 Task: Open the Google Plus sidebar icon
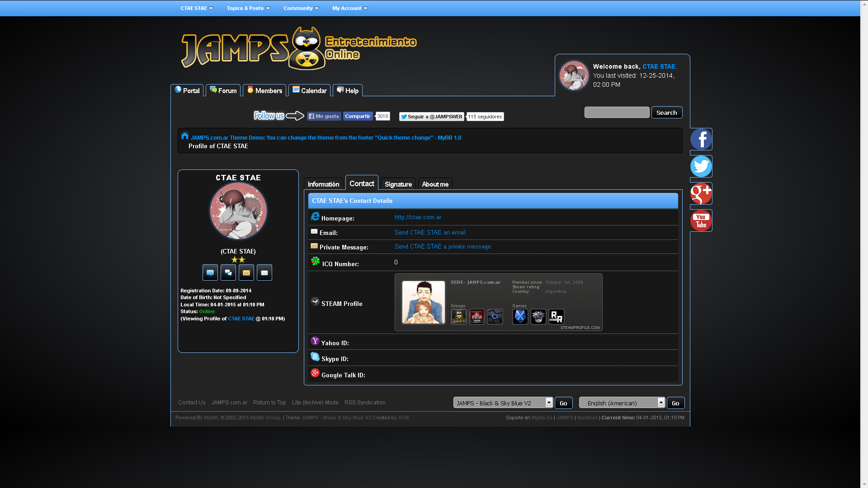pos(701,193)
